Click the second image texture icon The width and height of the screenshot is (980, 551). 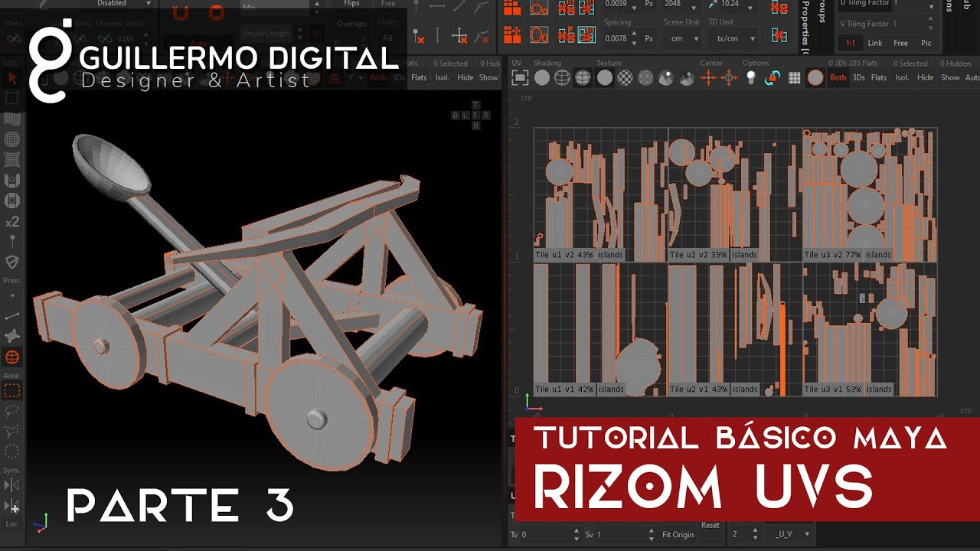686,77
